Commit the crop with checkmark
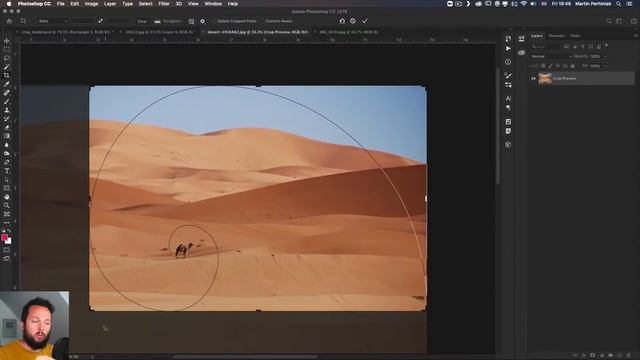This screenshot has width=640, height=360. pos(364,21)
